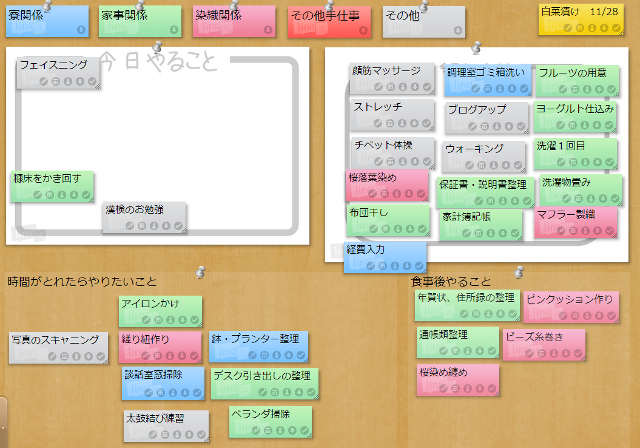Mark 桜染め sticky in 食事後やること done
This screenshot has height=448, width=640.
coord(492,388)
